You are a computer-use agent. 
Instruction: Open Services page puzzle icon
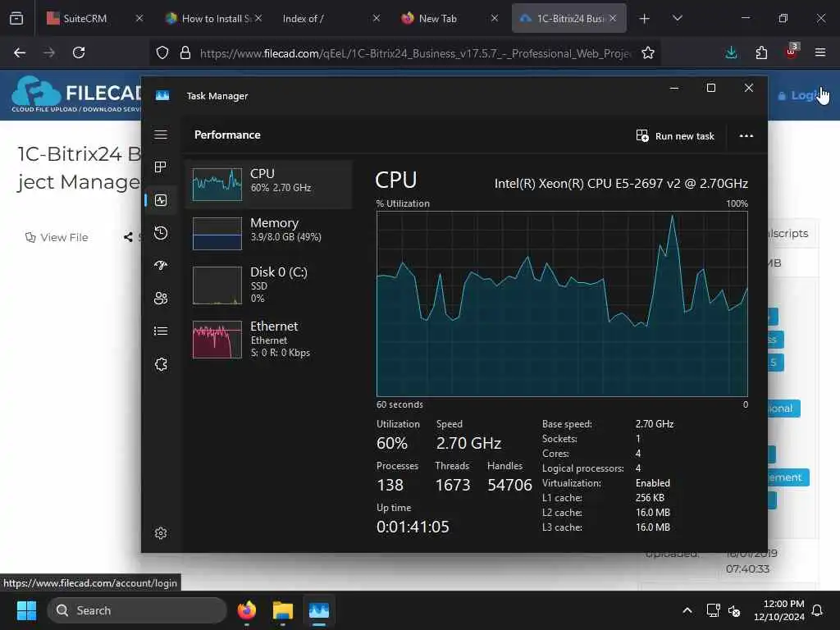click(161, 364)
